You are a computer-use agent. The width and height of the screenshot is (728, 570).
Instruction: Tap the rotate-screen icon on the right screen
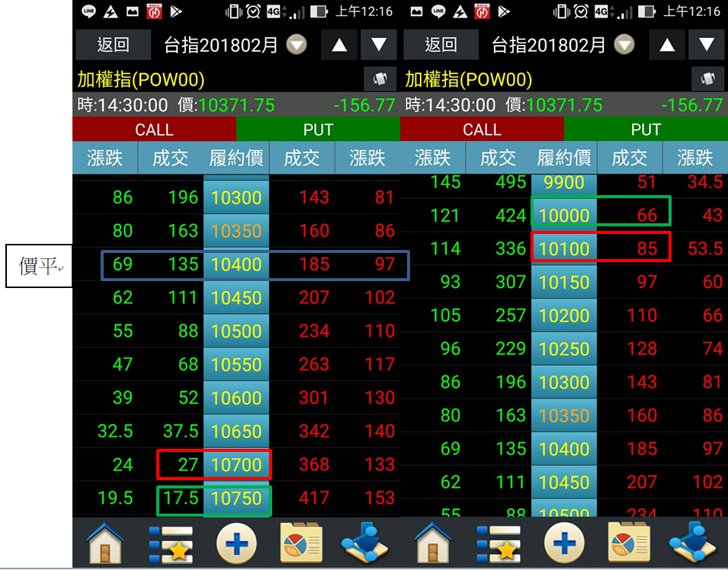tap(707, 79)
